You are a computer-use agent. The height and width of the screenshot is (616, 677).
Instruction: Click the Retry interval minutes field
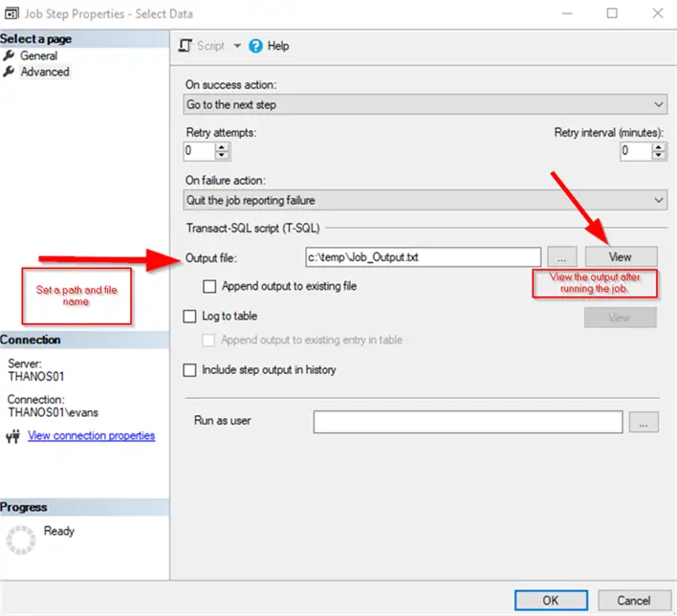(x=636, y=151)
